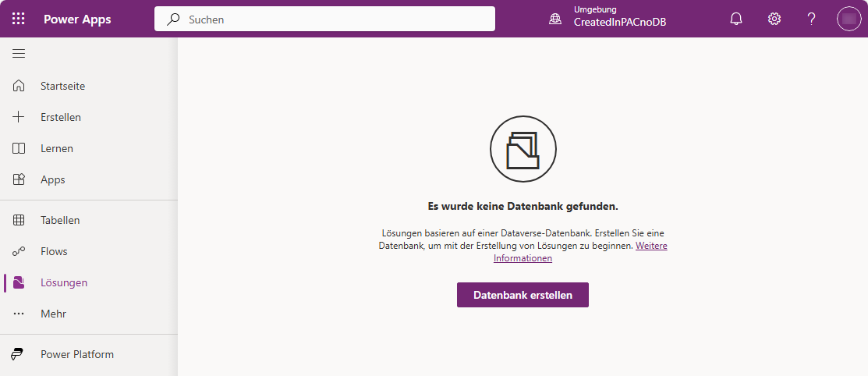Open the app launcher waffle icon
The height and width of the screenshot is (376, 868).
point(18,19)
